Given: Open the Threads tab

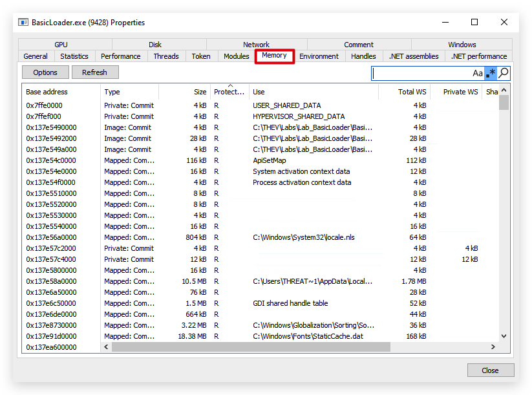Looking at the screenshot, I should click(x=166, y=56).
